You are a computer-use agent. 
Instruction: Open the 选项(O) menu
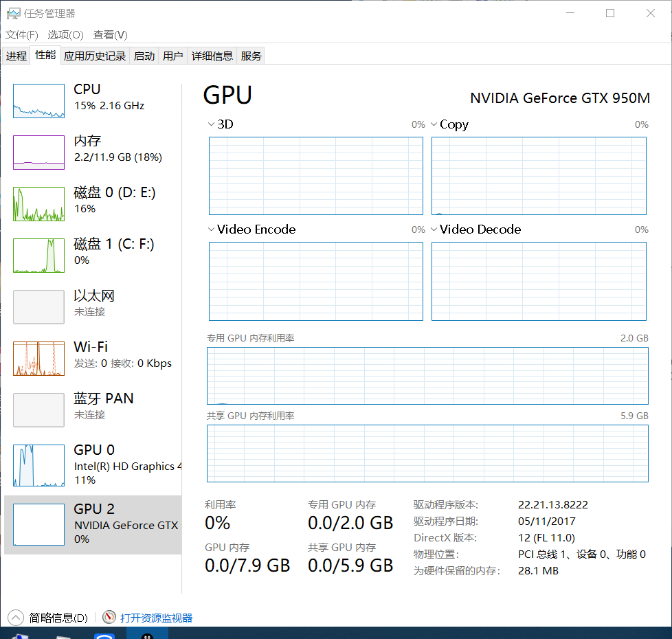(x=65, y=35)
